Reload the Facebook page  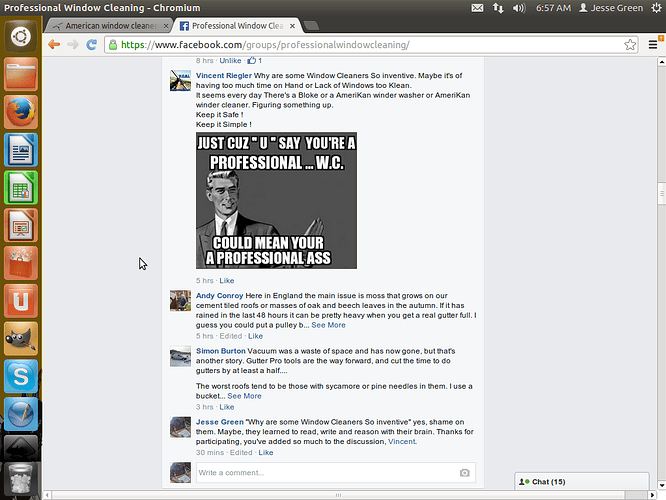(x=91, y=44)
